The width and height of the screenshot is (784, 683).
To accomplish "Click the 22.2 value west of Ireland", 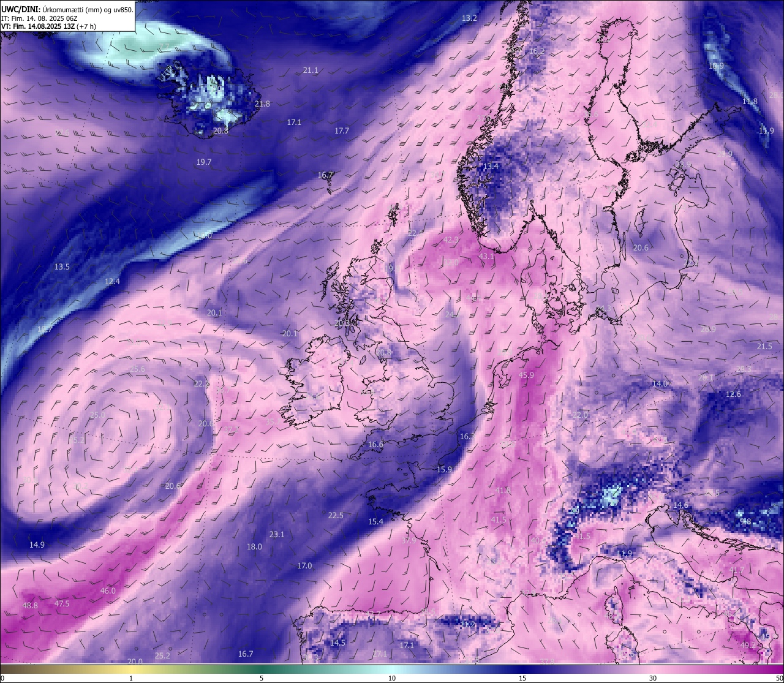I will [202, 384].
